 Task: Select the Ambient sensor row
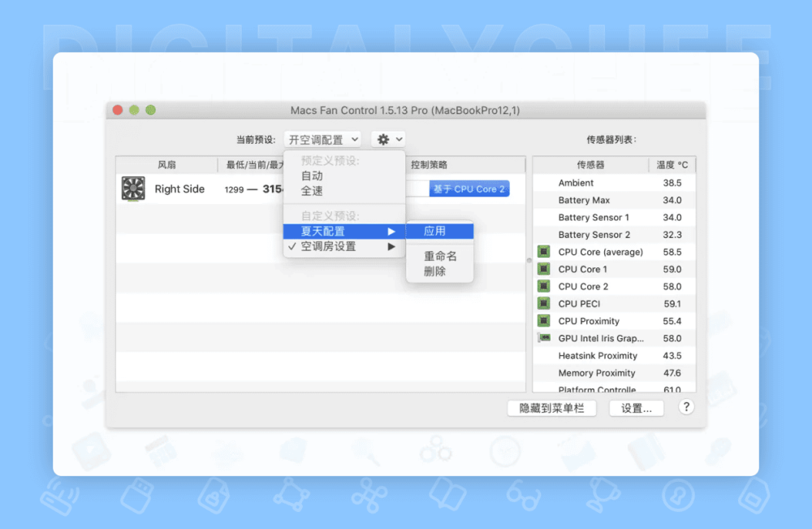click(614, 183)
